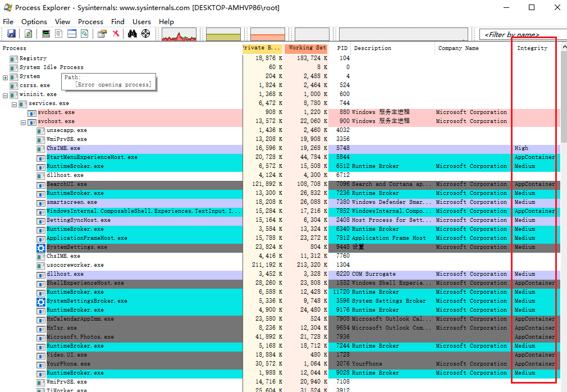Collapse the services.exe tree node
Image resolution: width=567 pixels, height=392 pixels.
click(14, 104)
